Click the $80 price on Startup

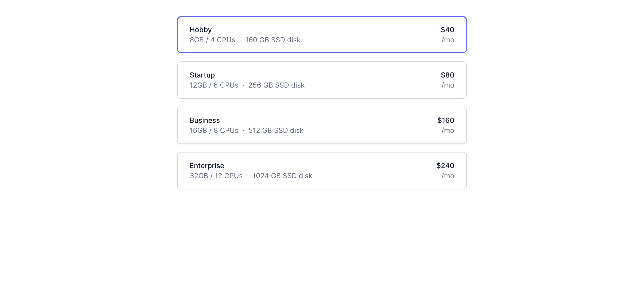pyautogui.click(x=447, y=75)
